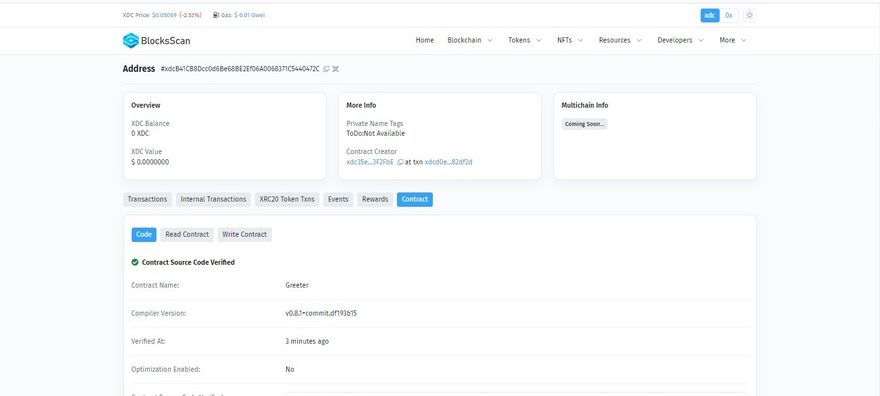Go to the Home page
Viewport: 880px width, 396px height.
coord(424,40)
